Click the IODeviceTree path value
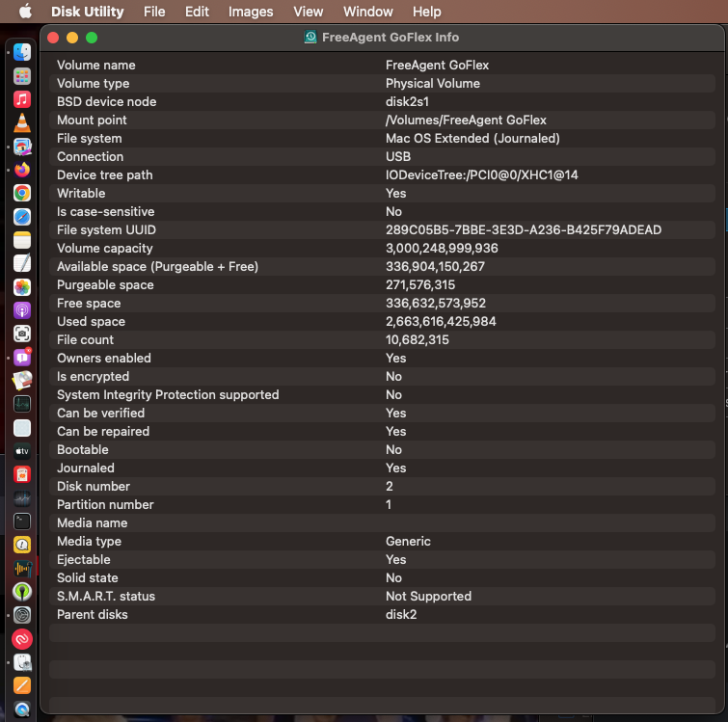728x722 pixels. click(x=481, y=174)
